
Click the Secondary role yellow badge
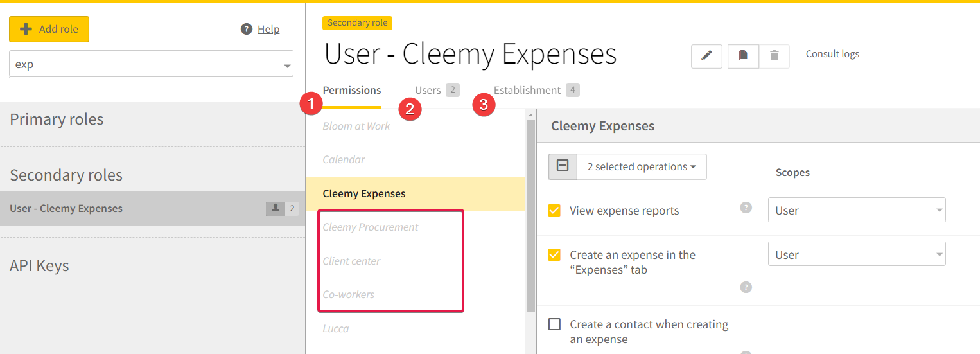357,22
